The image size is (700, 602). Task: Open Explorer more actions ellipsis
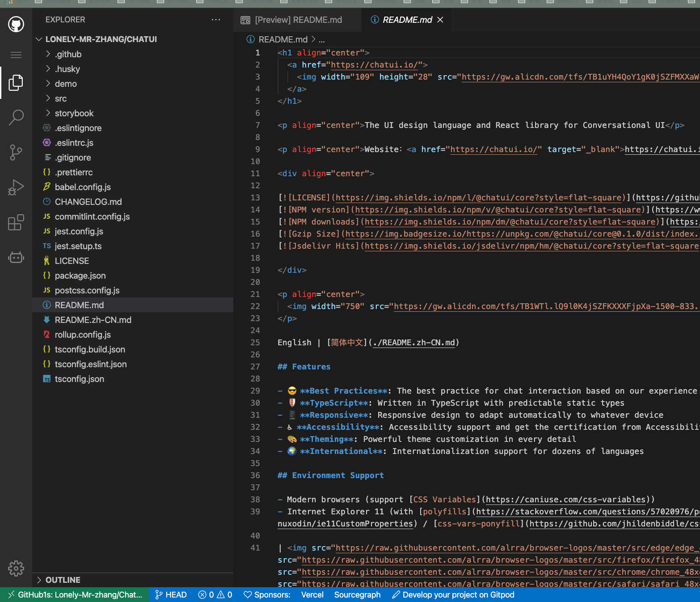point(216,20)
